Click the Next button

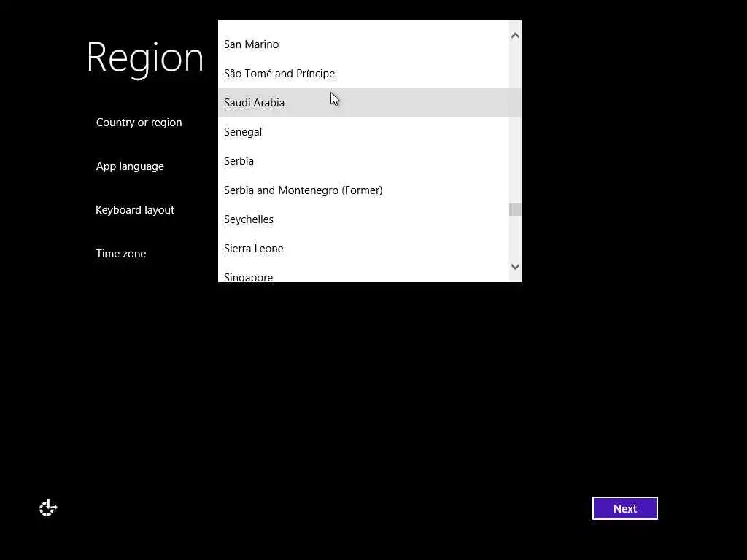[624, 508]
